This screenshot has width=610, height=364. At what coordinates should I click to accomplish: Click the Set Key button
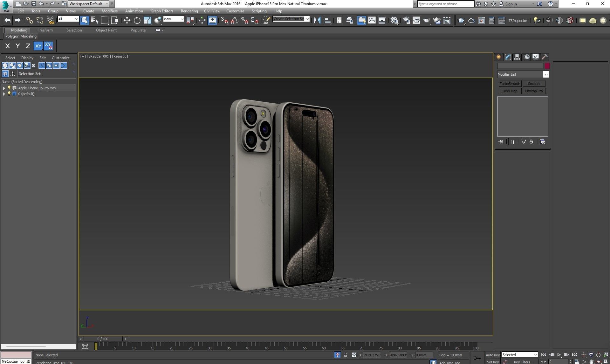click(x=493, y=362)
